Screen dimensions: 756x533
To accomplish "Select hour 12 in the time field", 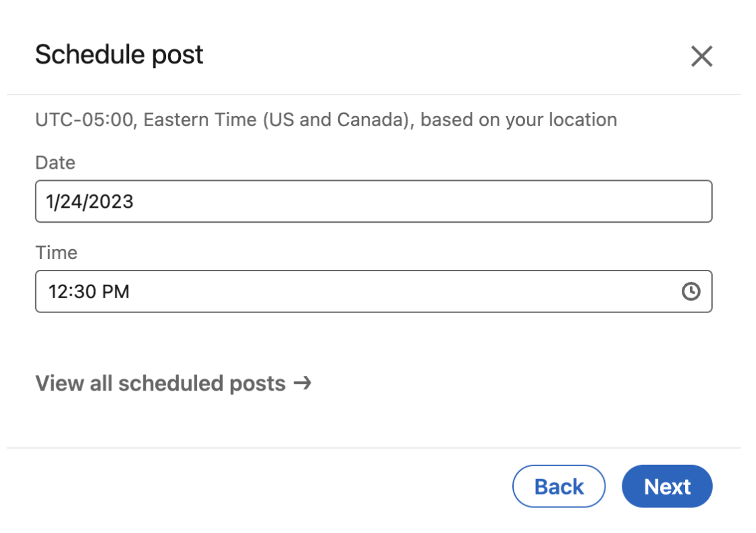I will [58, 291].
